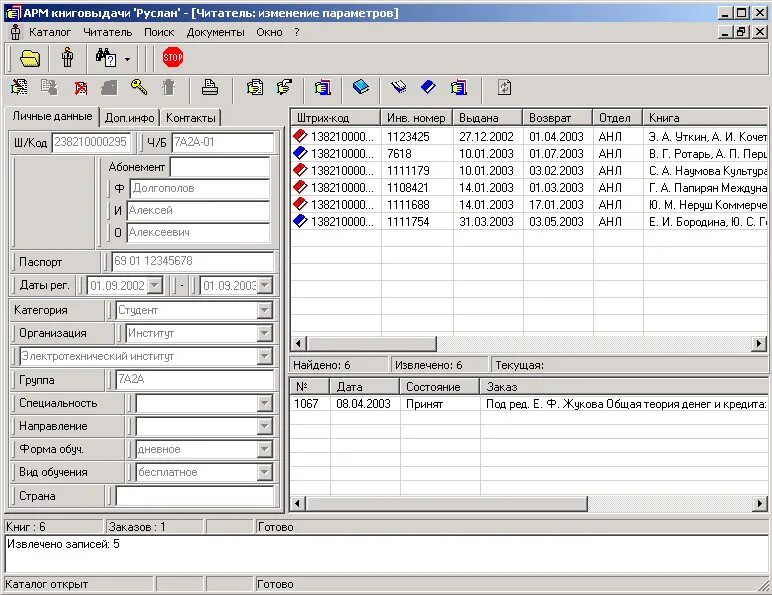
Task: Sort by the Возврат column header
Action: (557, 118)
